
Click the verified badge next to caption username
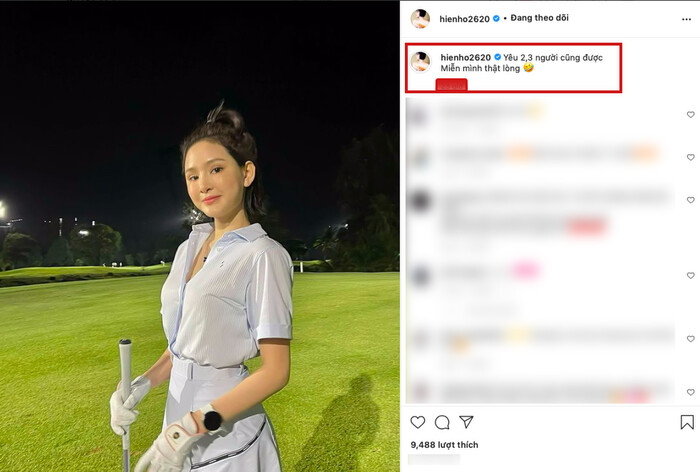[497, 57]
